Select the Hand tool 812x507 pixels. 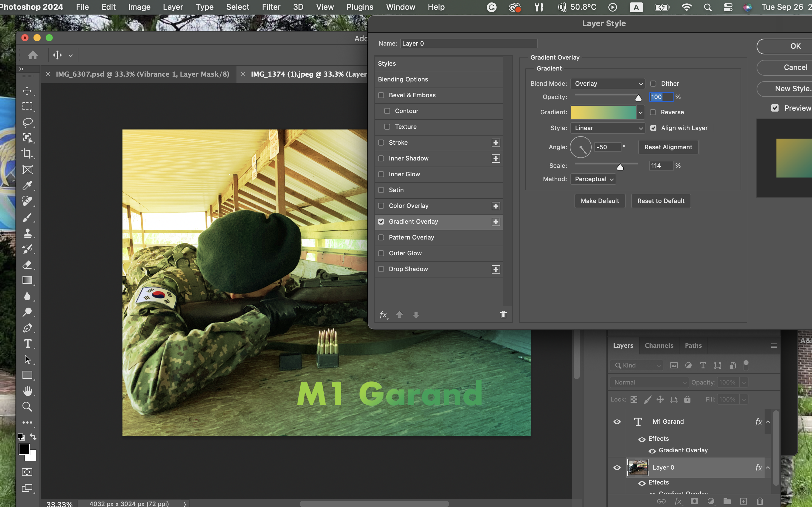(27, 391)
